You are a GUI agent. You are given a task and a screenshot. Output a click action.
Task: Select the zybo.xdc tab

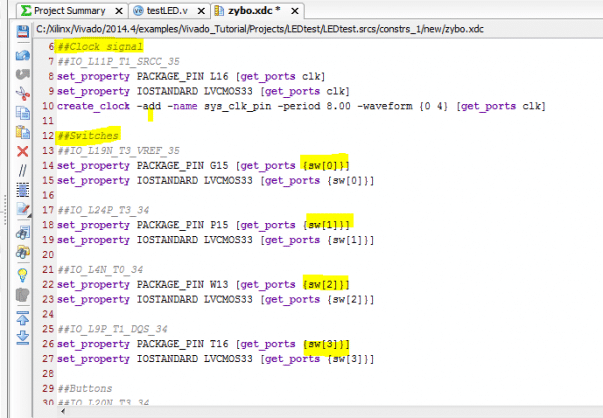248,10
